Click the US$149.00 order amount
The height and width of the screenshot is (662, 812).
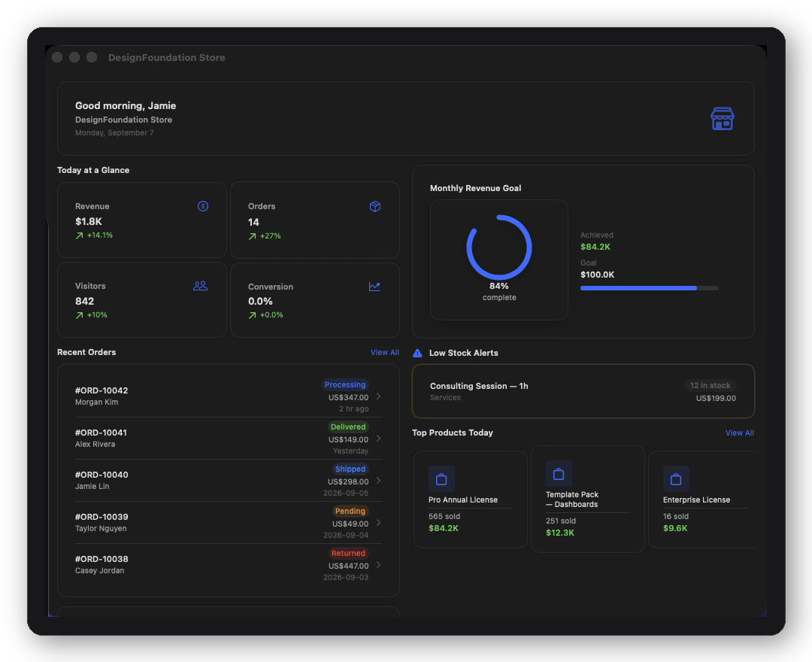349,440
